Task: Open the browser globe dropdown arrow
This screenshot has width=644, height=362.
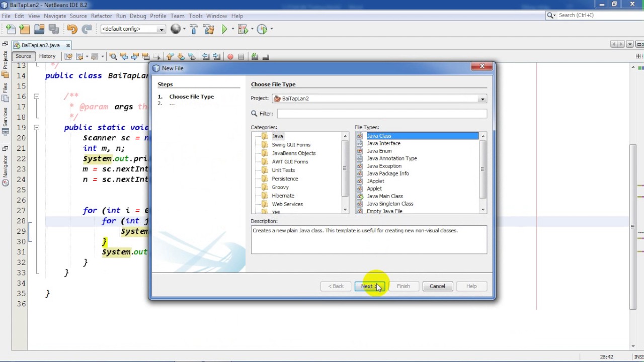Action: point(184,29)
